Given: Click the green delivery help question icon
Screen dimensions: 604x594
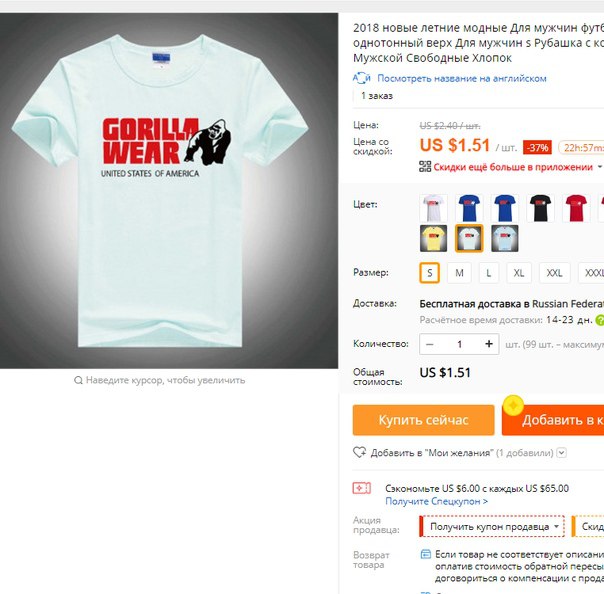Looking at the screenshot, I should point(600,320).
